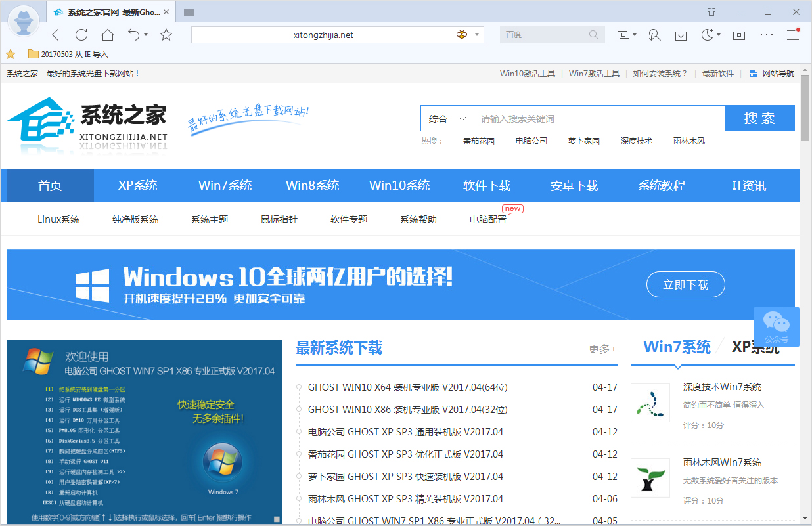Bookmark this page with the star icon

166,35
